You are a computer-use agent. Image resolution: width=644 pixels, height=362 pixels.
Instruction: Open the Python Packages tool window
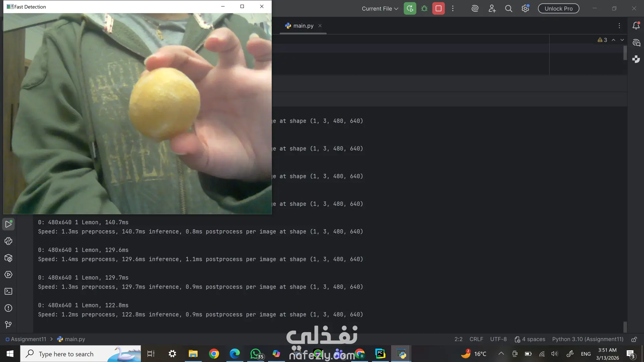click(8, 258)
